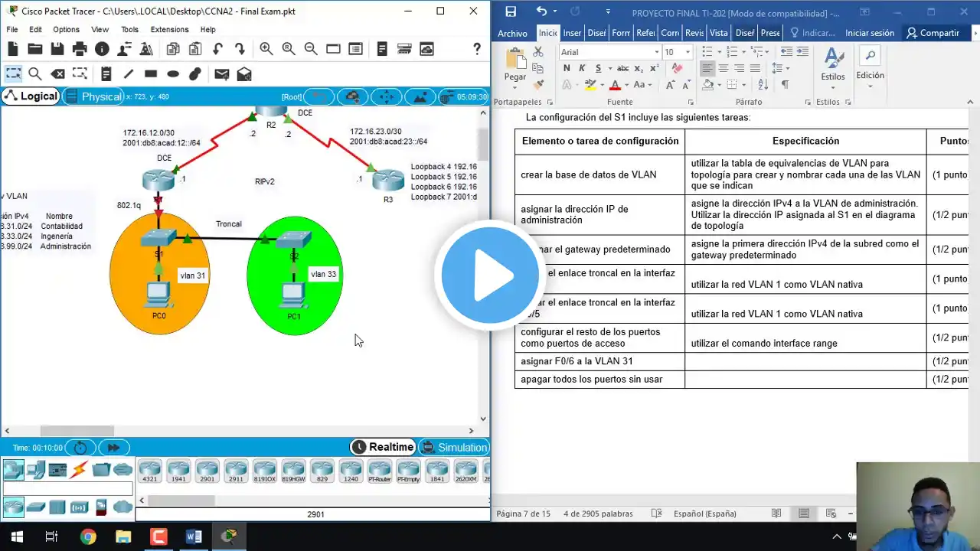Toggle bold formatting in Word
Image resolution: width=980 pixels, height=551 pixels.
click(567, 68)
